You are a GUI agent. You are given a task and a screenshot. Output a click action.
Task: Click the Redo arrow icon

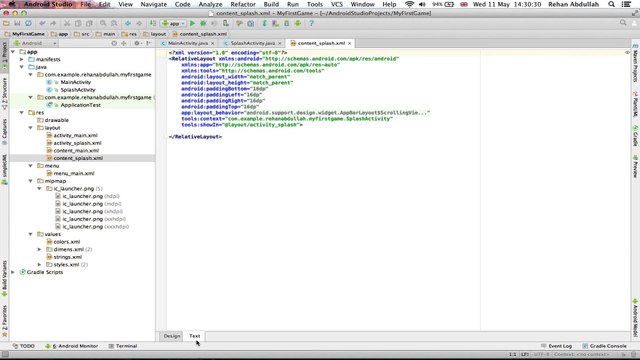[x=53, y=24]
